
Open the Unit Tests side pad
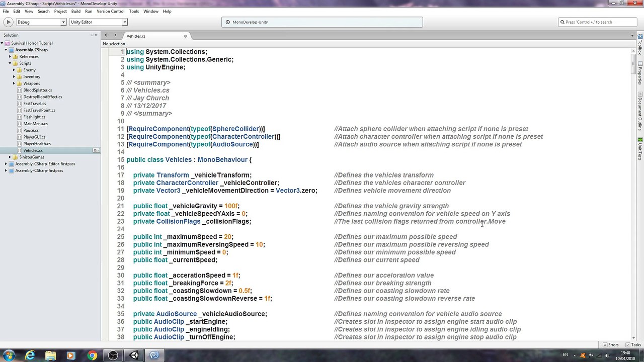[x=640, y=150]
